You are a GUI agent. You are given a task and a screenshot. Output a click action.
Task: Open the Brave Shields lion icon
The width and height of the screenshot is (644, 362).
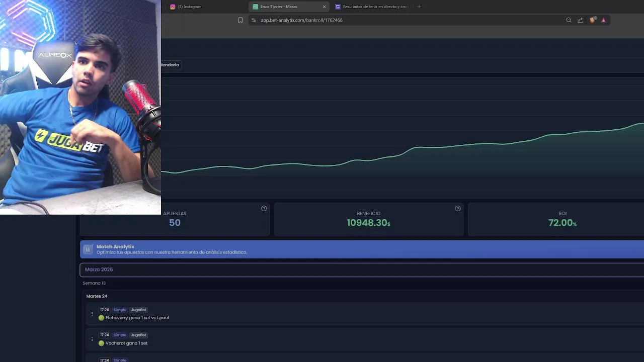pos(592,20)
